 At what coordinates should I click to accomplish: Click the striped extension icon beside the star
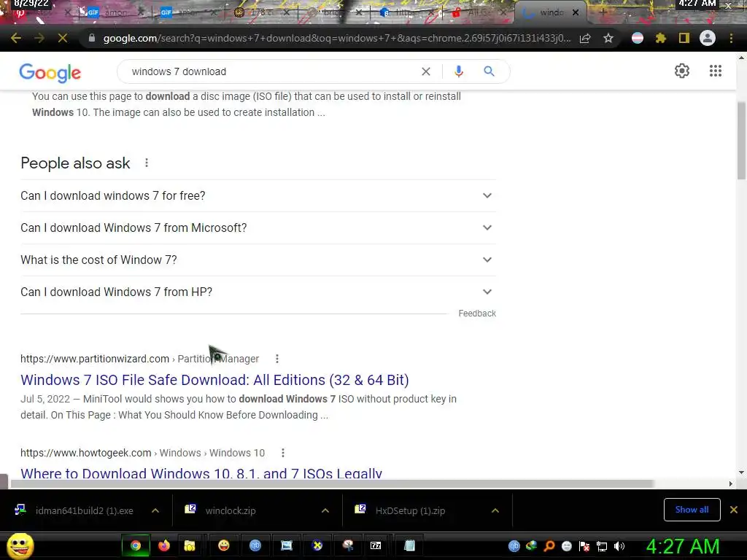(638, 38)
